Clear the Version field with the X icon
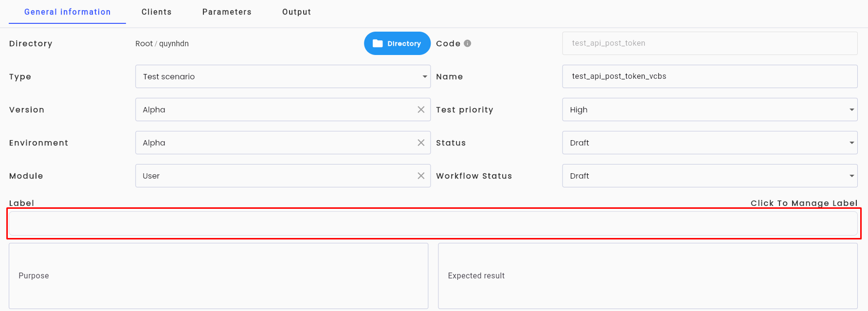The width and height of the screenshot is (868, 311). tap(421, 110)
